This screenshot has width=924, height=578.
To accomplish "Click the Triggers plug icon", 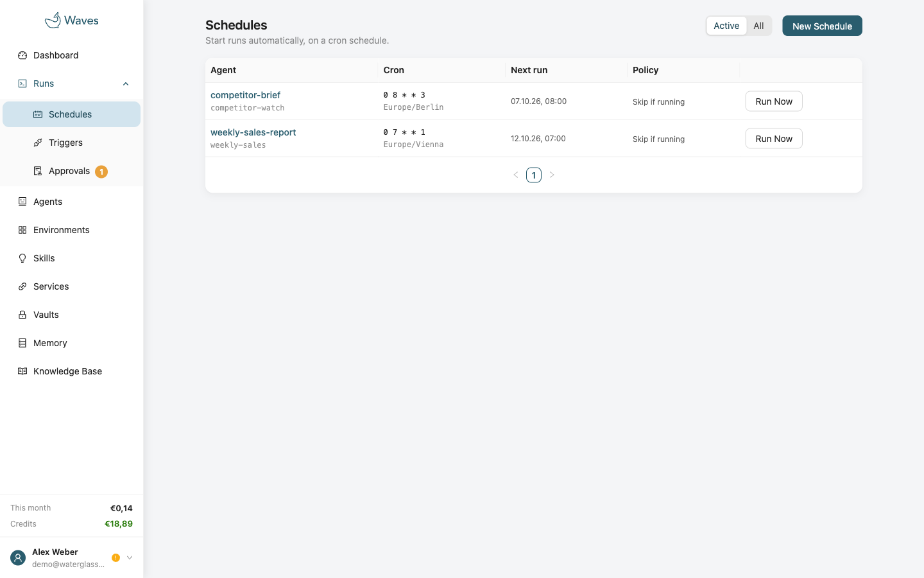I will click(x=38, y=143).
